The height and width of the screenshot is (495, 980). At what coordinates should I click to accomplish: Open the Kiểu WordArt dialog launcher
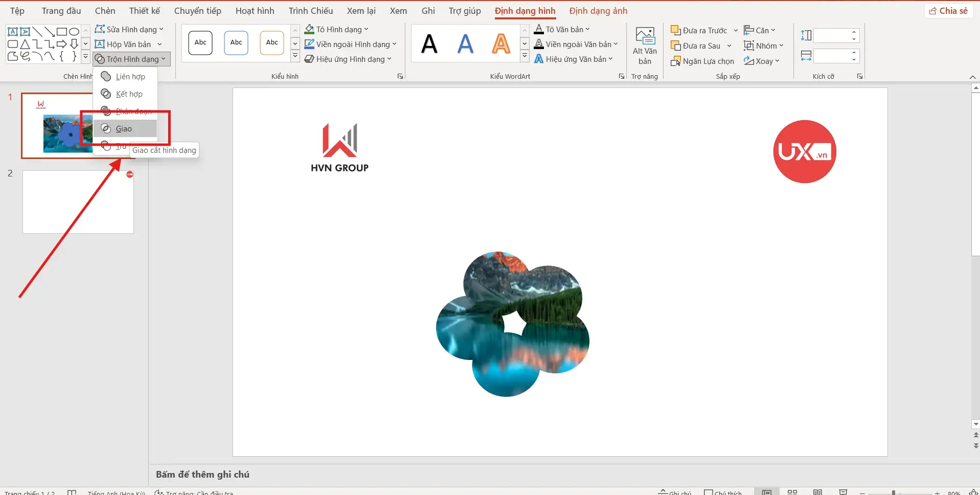pos(622,77)
